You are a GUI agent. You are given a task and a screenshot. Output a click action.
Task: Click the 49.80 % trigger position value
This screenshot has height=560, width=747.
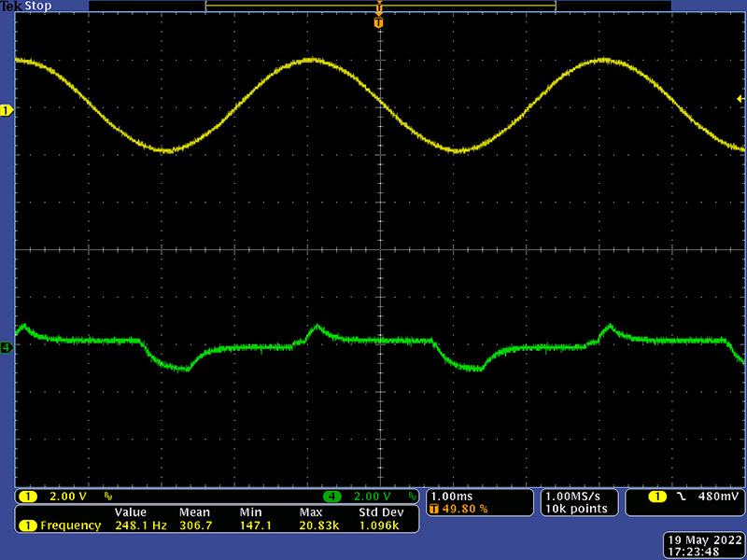click(465, 510)
